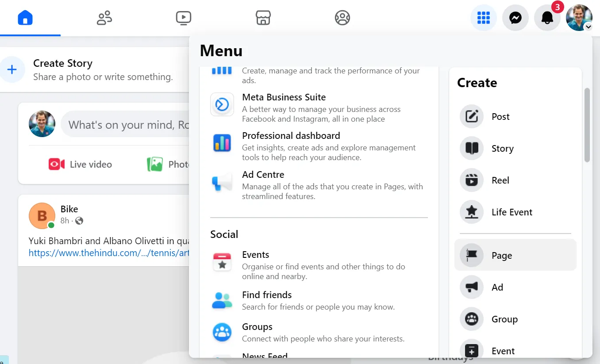Screen dimensions: 600x364
Task: Start a Live video
Action: (x=81, y=164)
